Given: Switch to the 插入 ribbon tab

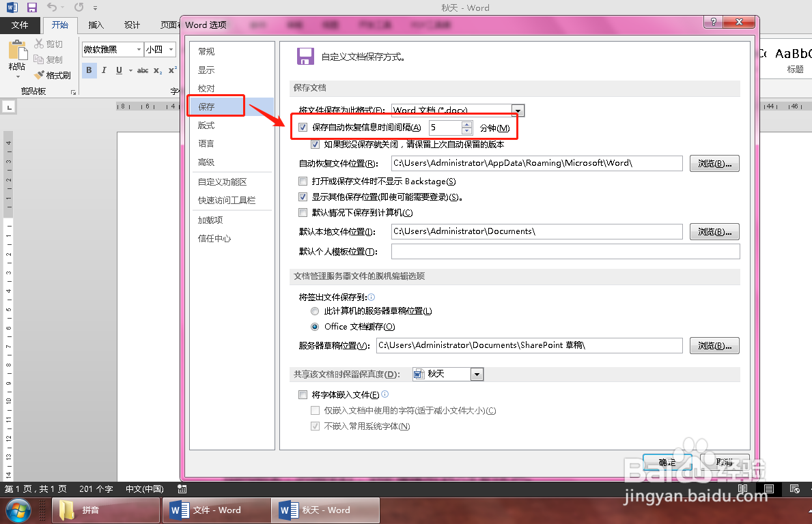Looking at the screenshot, I should coord(96,25).
